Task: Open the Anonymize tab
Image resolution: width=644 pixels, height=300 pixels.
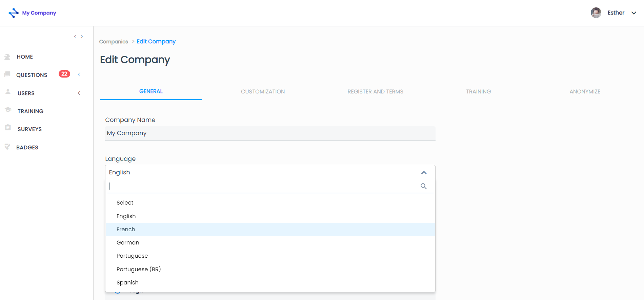Action: click(585, 91)
